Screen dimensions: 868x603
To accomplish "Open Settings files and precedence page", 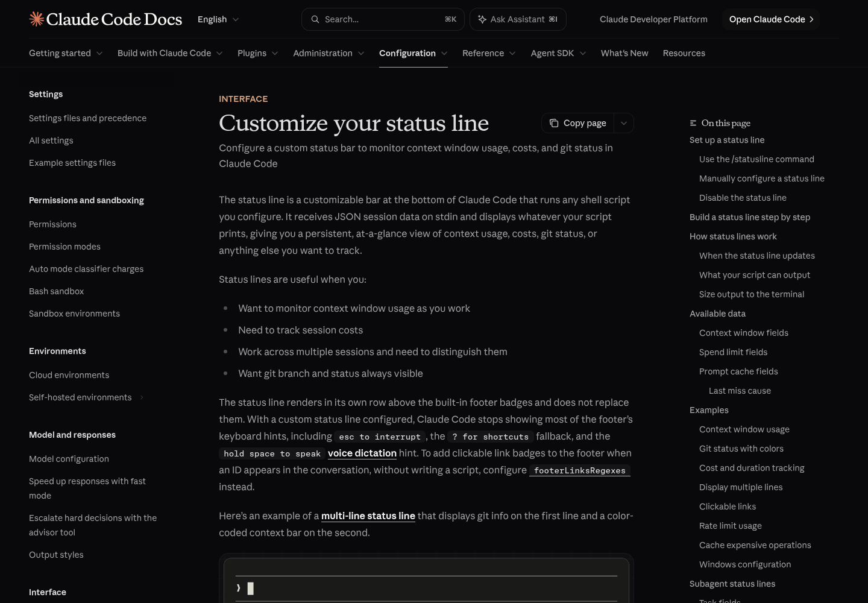I will (87, 118).
